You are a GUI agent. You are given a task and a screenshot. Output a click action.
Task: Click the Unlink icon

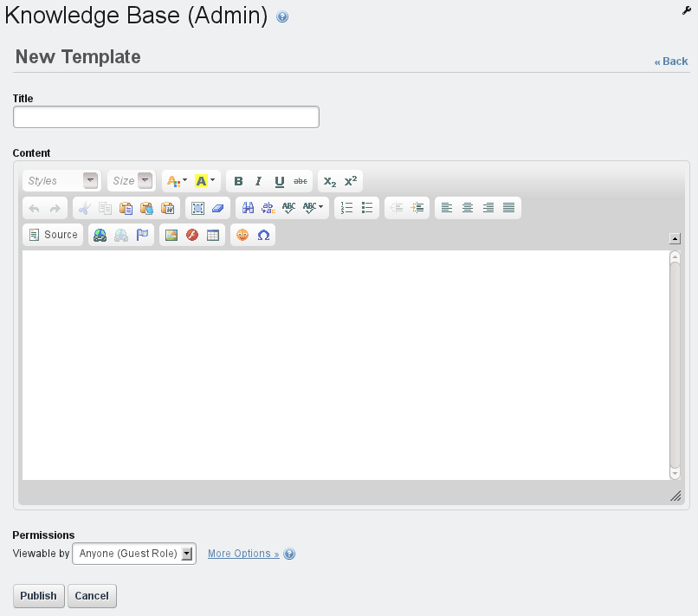click(x=120, y=235)
